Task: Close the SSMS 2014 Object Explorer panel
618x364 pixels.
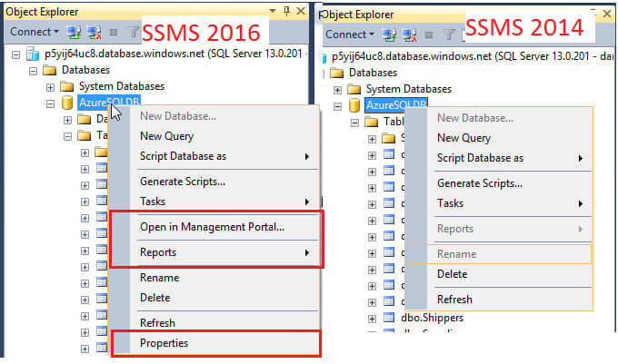Action: click(607, 14)
